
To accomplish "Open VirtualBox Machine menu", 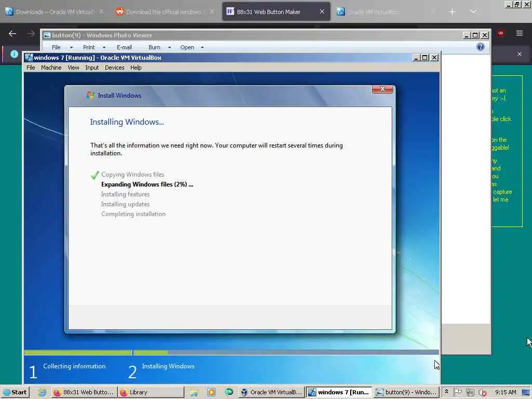I will (x=51, y=68).
